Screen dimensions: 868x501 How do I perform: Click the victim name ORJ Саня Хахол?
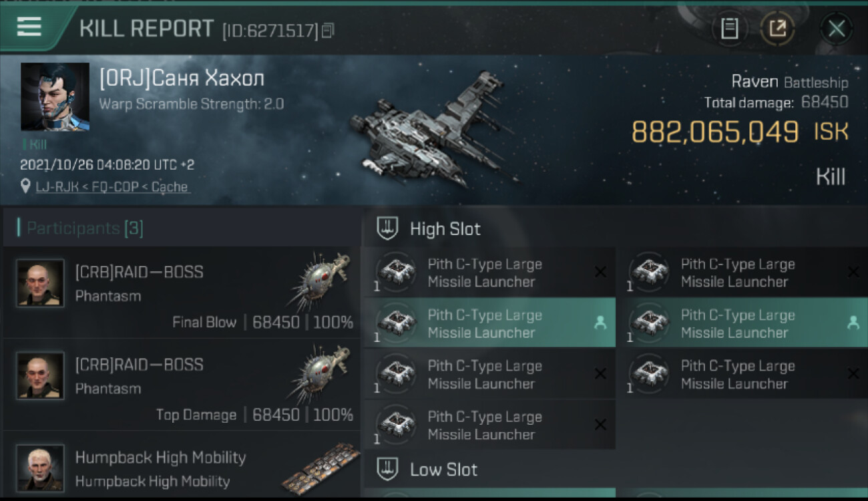[182, 78]
